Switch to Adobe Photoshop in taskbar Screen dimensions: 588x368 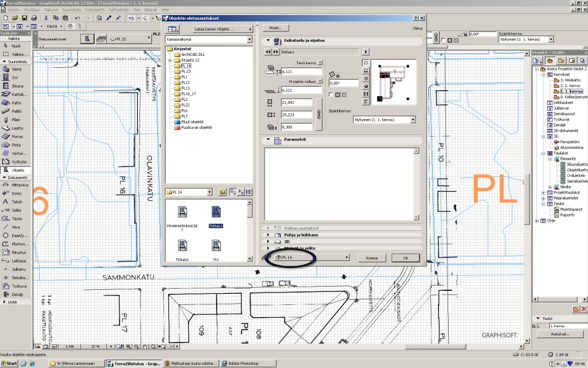[x=249, y=363]
